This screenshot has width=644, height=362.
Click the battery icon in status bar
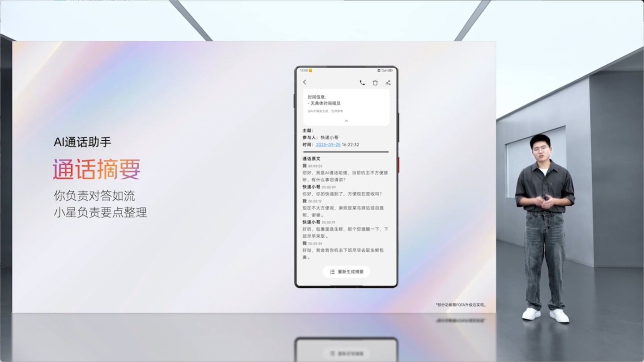pyautogui.click(x=390, y=71)
